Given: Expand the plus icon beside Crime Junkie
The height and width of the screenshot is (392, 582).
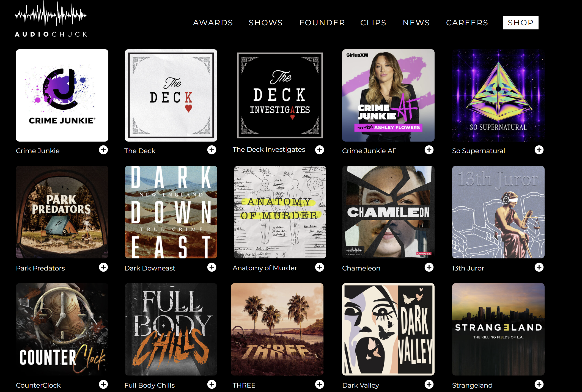Looking at the screenshot, I should 103,150.
